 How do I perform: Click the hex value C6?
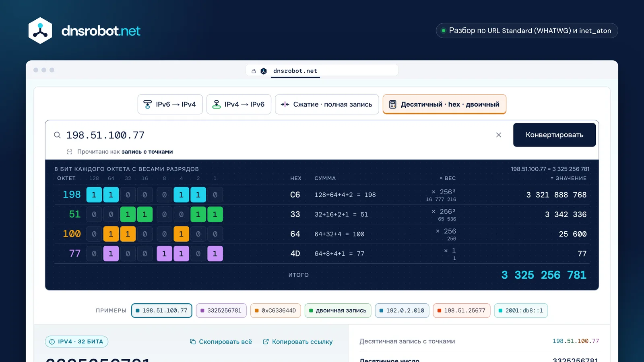(x=295, y=195)
